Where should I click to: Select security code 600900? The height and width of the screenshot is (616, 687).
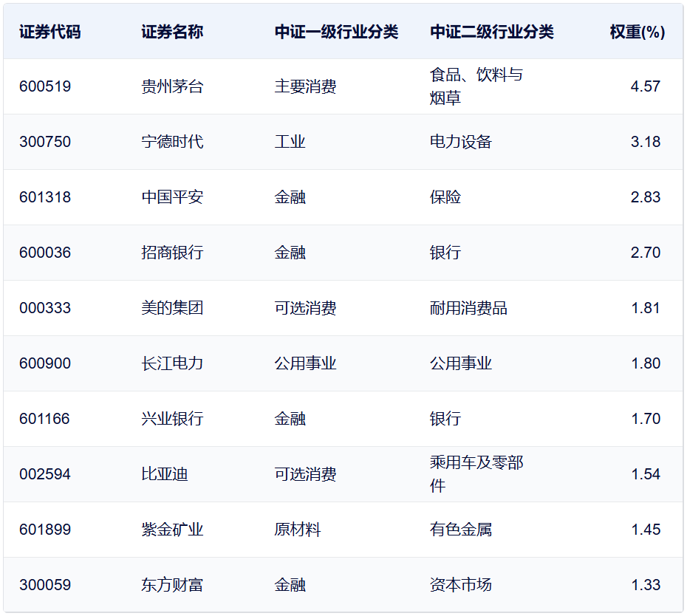45,363
